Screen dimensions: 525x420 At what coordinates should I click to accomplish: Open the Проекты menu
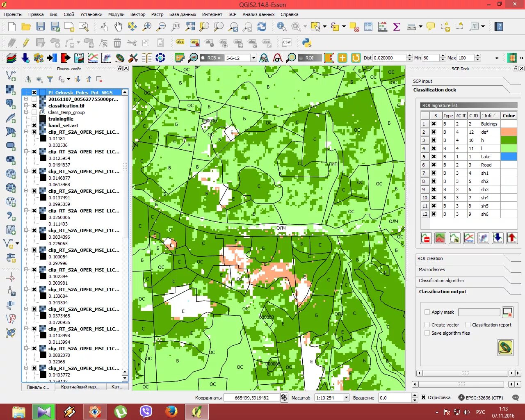tap(13, 14)
